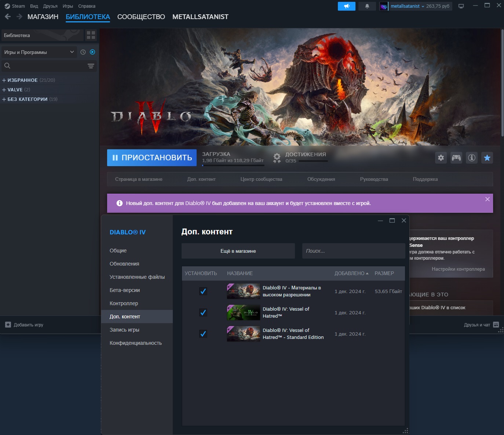Toggle favorite star for Diablo IV
This screenshot has width=504, height=435.
[487, 158]
